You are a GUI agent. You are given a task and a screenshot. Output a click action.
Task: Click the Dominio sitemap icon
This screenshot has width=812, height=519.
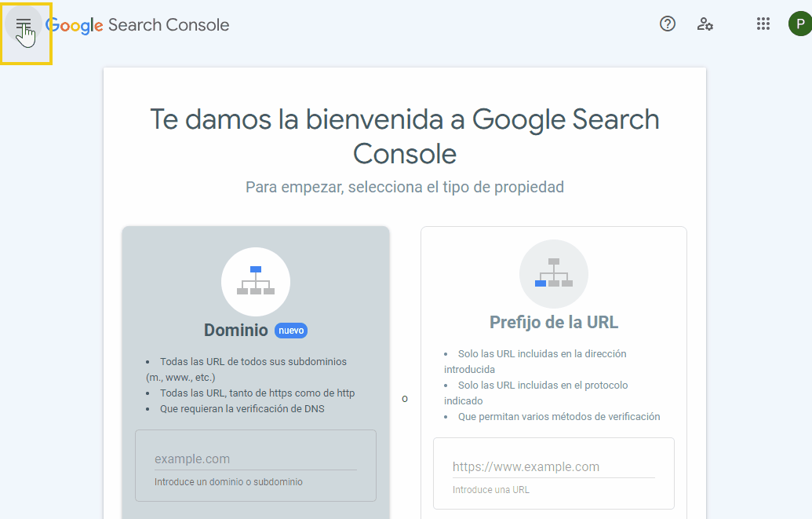256,282
